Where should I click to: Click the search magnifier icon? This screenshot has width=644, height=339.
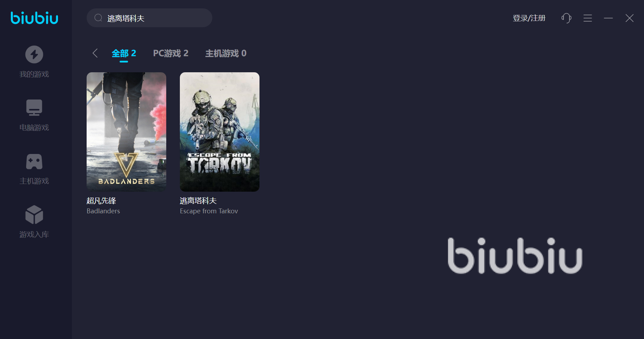pos(98,18)
